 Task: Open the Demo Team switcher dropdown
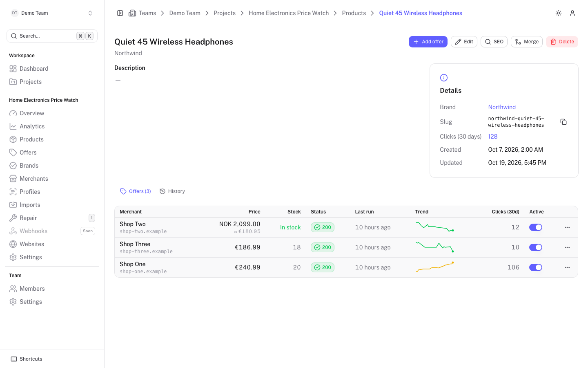point(52,13)
